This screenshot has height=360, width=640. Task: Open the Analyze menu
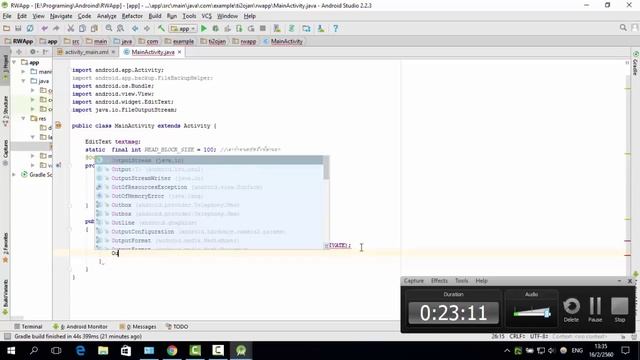point(107,16)
